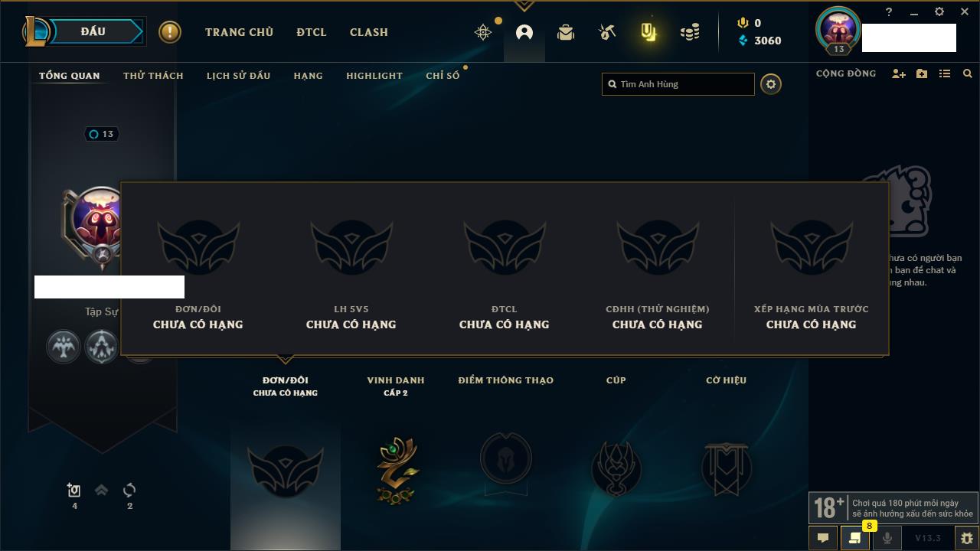Open the champion search settings gear
980x551 pixels.
click(x=771, y=84)
